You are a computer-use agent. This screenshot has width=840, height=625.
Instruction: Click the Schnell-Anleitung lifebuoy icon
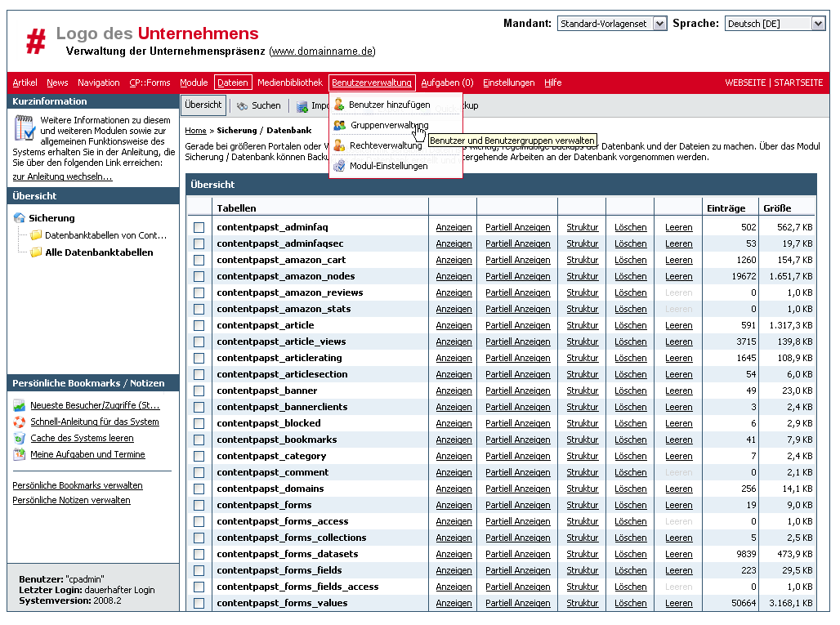pos(20,422)
